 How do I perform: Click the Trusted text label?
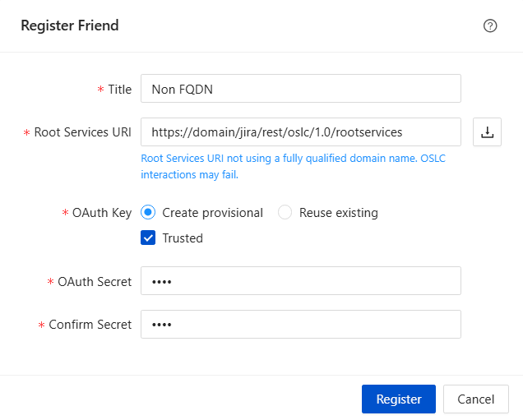pyautogui.click(x=183, y=238)
